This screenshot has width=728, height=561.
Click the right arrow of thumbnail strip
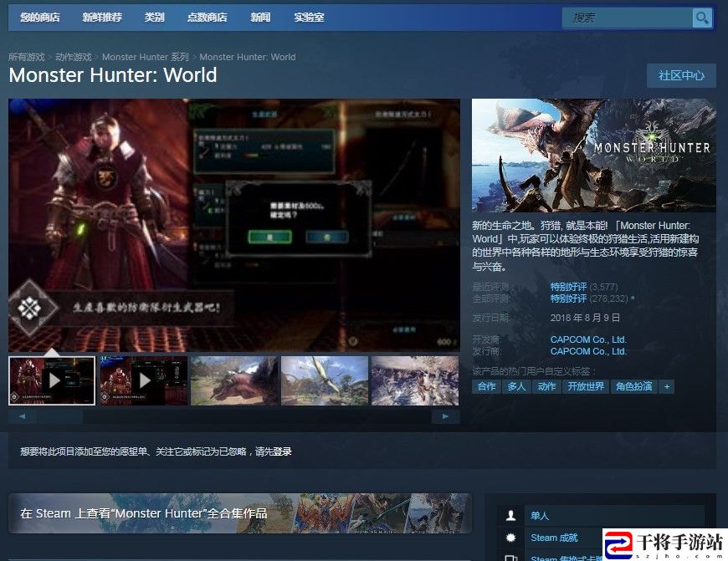pos(445,416)
